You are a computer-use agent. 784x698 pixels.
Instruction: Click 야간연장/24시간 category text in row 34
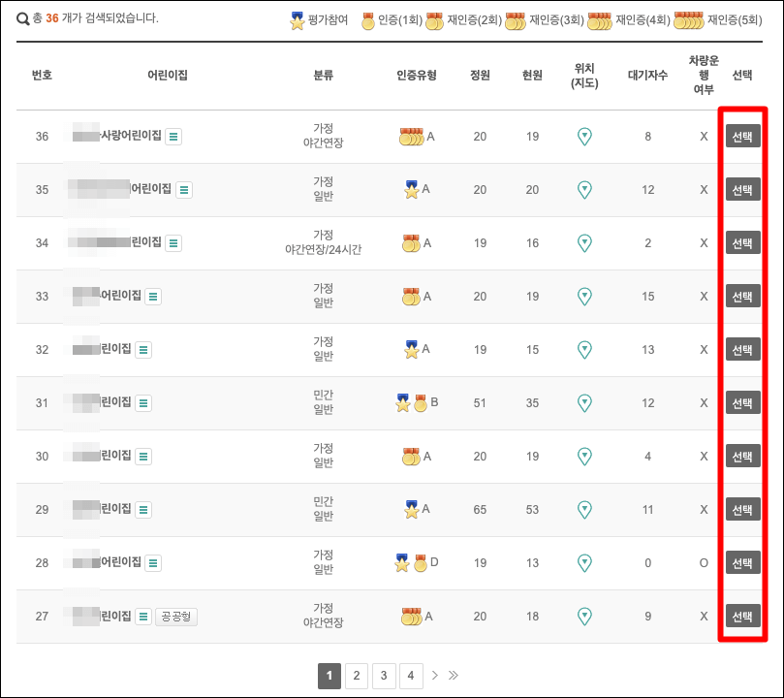point(323,249)
